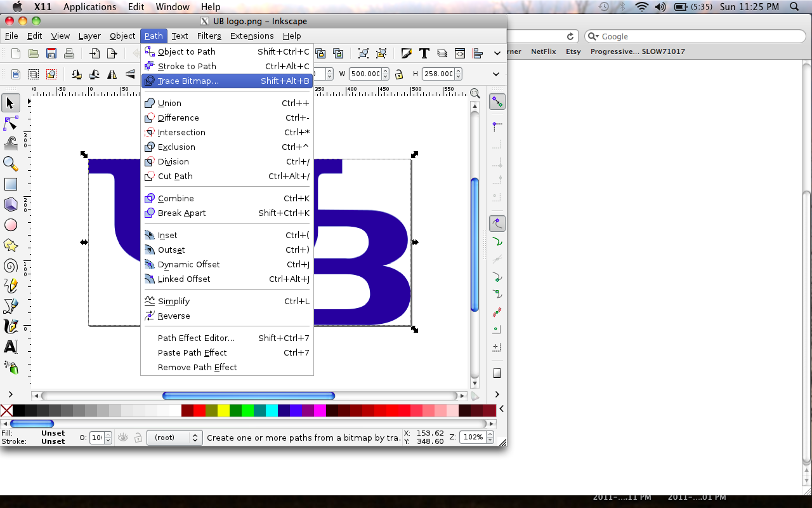
Task: Open X11 Applications menu
Action: [x=89, y=7]
